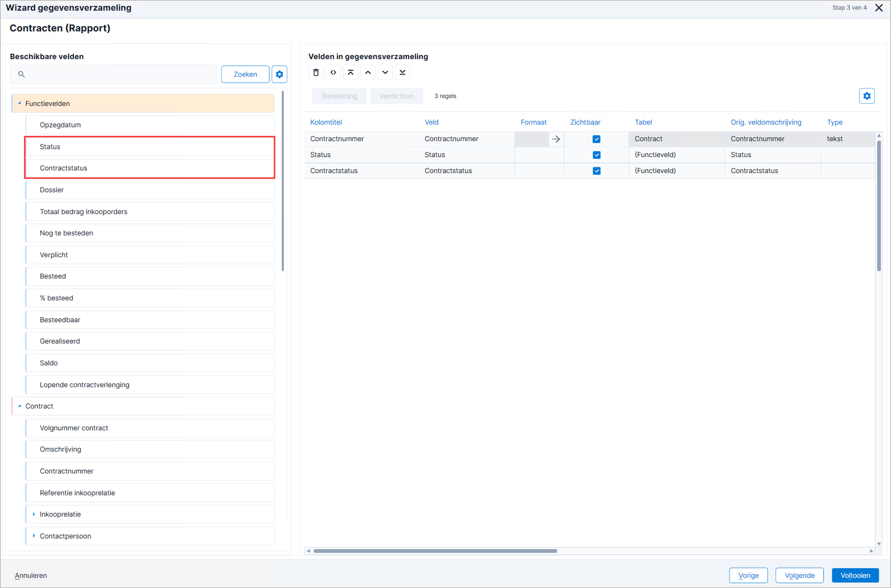This screenshot has width=891, height=588.
Task: Click the delete (trash) icon in field toolbar
Action: (316, 72)
